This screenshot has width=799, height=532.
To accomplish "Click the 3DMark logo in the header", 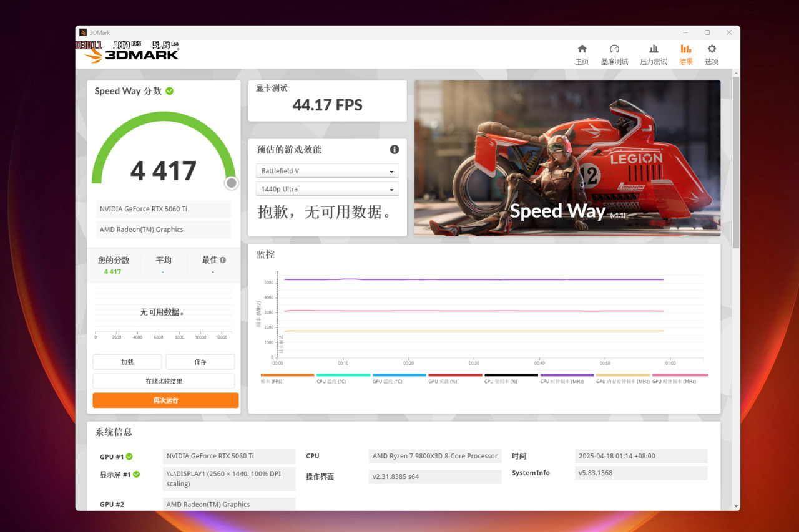I will 132,55.
